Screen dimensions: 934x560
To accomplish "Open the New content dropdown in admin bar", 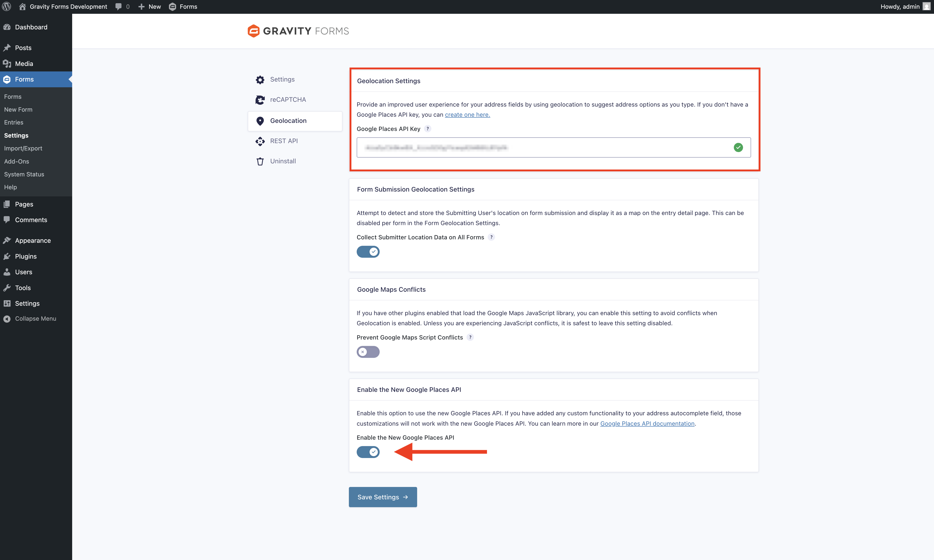I will 150,6.
